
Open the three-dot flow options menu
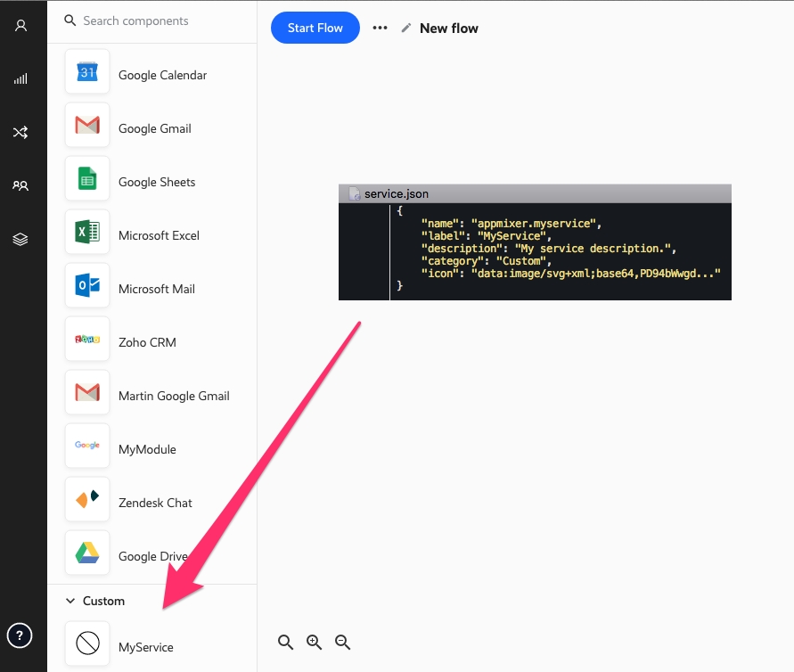click(380, 28)
